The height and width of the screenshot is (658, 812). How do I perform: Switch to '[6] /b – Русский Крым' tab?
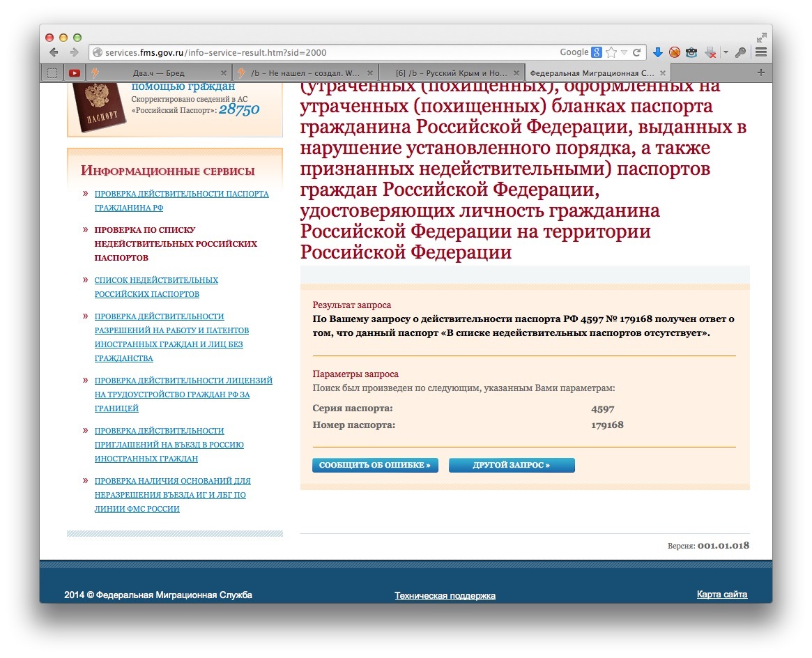click(451, 73)
